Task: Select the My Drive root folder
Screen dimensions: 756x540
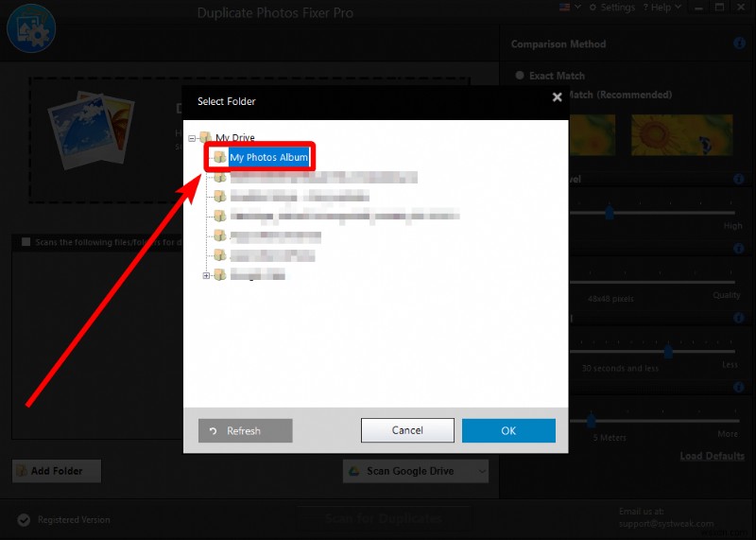Action: [234, 138]
